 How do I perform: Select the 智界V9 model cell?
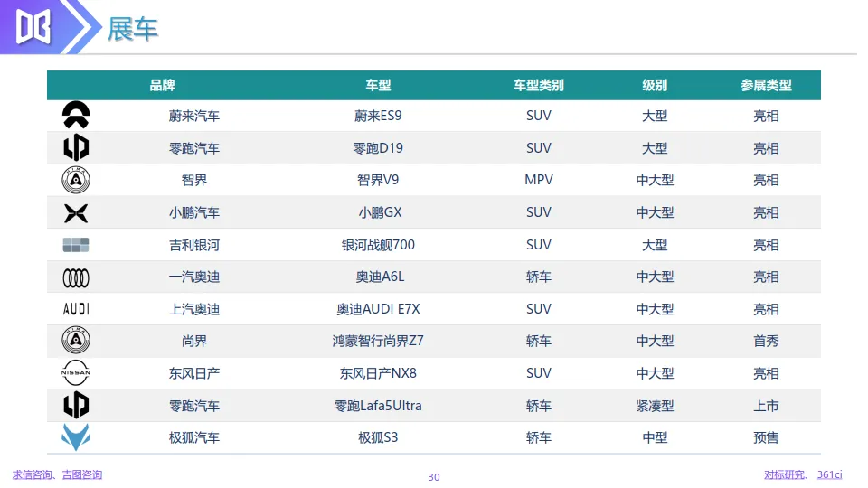(378, 180)
